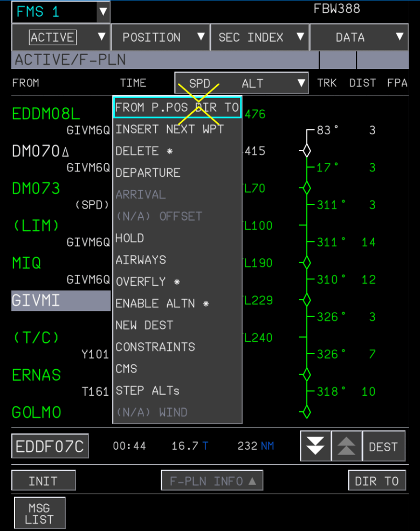Click the diamond marker beside GOLMO
Image resolution: width=420 pixels, height=531 pixels.
coord(306,412)
